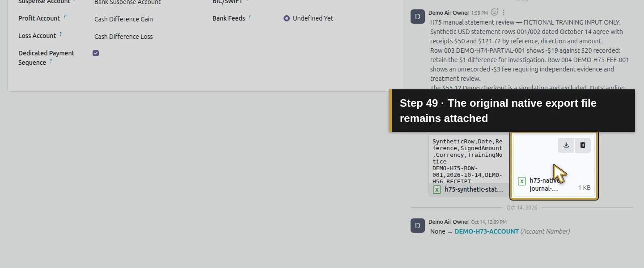Click the D avatar on the Oct 14 message
Image resolution: width=644 pixels, height=268 pixels.
[418, 226]
